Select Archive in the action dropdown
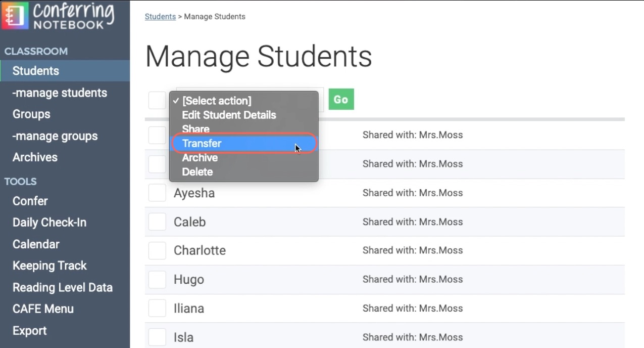644x348 pixels. tap(200, 157)
